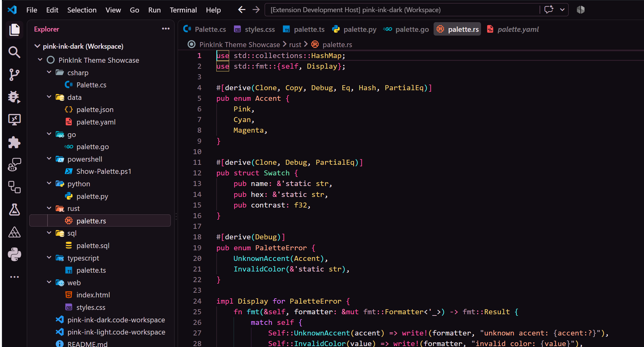The image size is (644, 347).
Task: Open the Testing flask icon
Action: tap(14, 209)
